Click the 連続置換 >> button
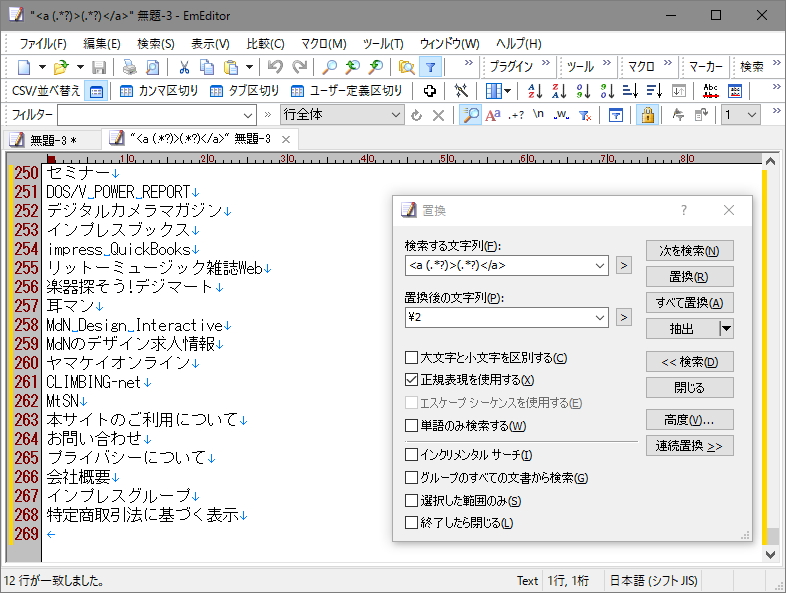The width and height of the screenshot is (786, 593). [x=689, y=446]
